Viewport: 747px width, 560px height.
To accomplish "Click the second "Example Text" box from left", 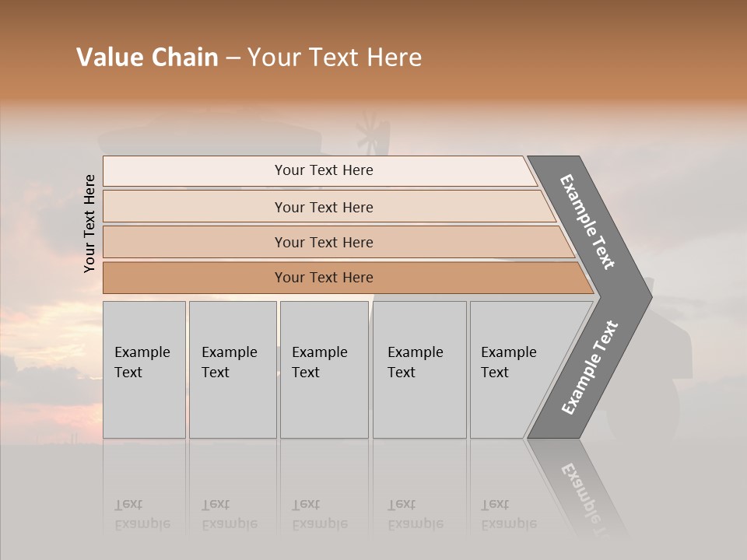I will tap(233, 369).
